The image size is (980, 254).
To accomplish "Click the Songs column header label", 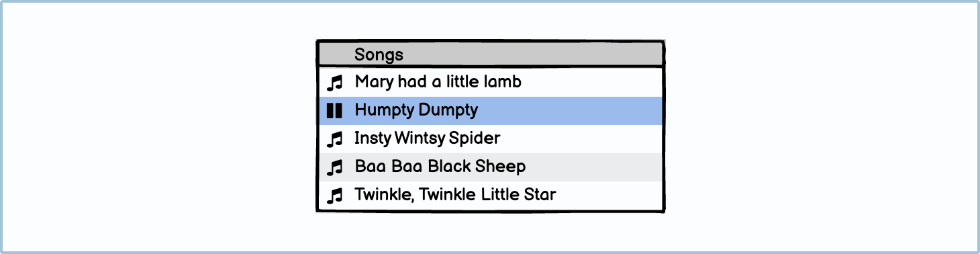I will tap(379, 55).
